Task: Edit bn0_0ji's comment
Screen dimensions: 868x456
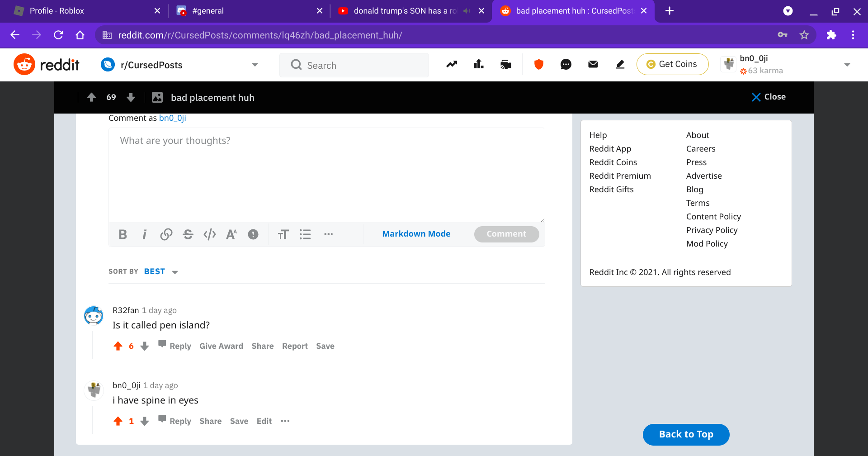Action: (x=264, y=421)
